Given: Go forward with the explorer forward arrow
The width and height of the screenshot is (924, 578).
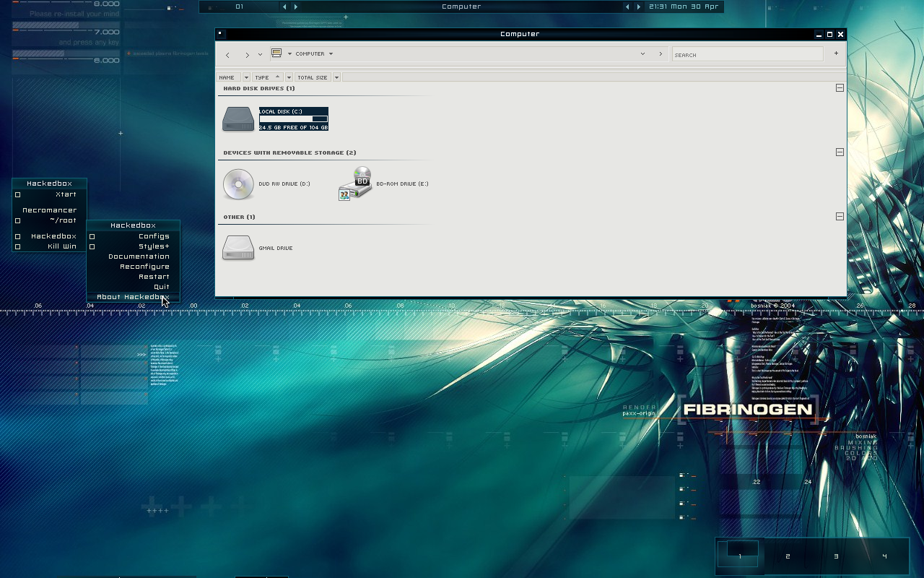Looking at the screenshot, I should (247, 55).
